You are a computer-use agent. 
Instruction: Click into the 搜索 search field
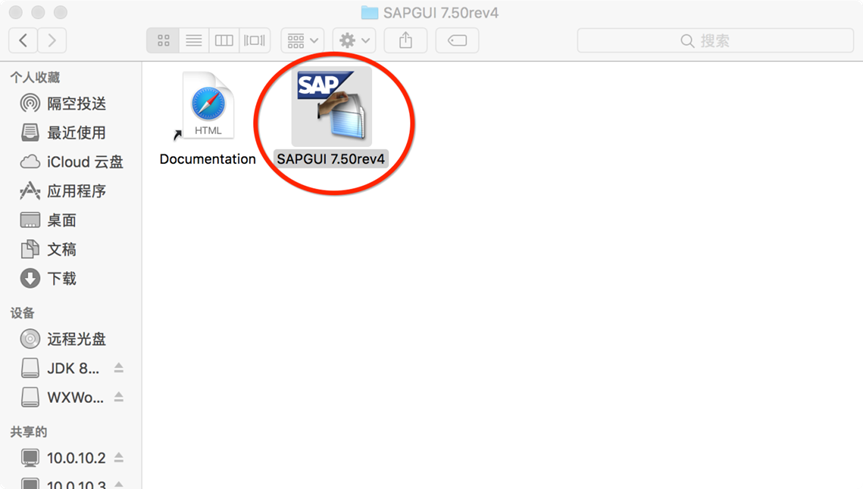point(715,40)
